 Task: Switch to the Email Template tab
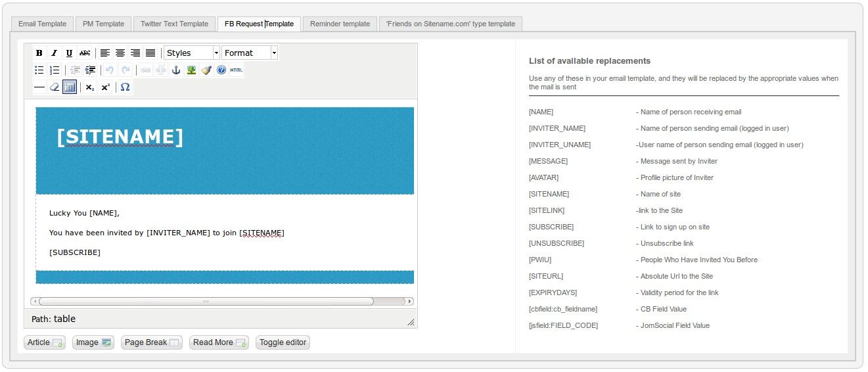coord(42,24)
